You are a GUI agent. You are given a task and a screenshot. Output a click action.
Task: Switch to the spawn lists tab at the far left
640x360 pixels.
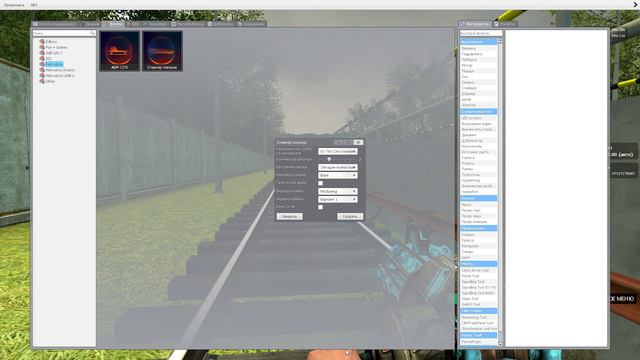[55, 24]
